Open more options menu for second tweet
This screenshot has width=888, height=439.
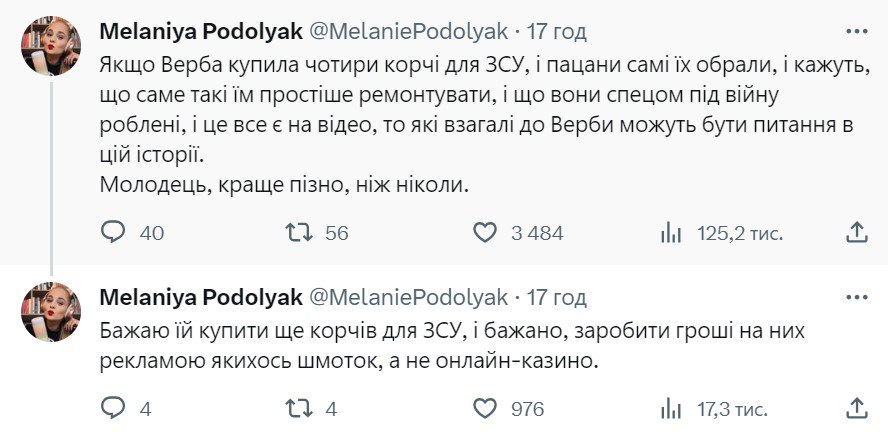856,297
